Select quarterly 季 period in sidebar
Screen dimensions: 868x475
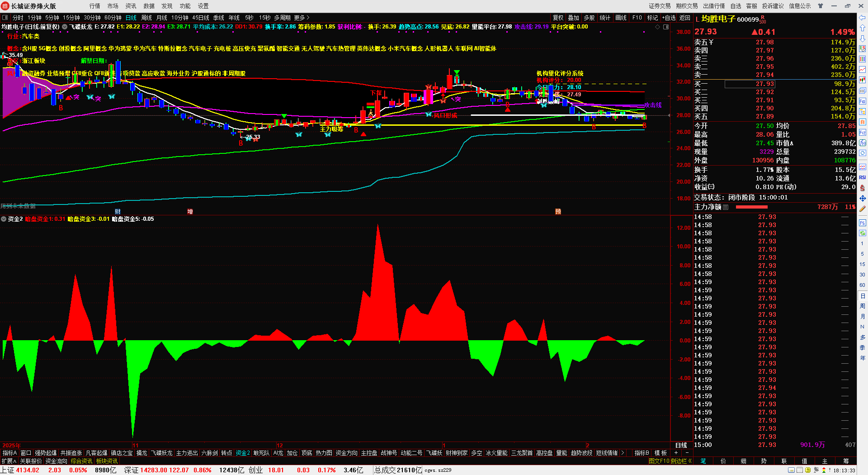[863, 347]
